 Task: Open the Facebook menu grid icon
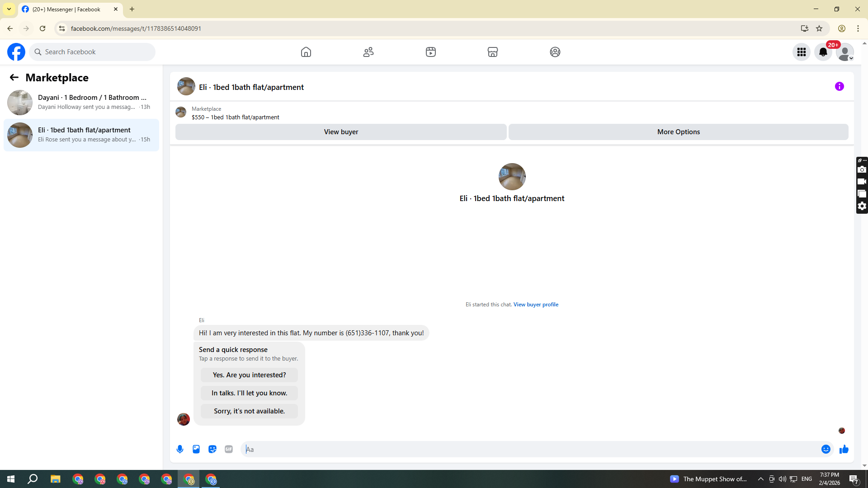pos(801,52)
